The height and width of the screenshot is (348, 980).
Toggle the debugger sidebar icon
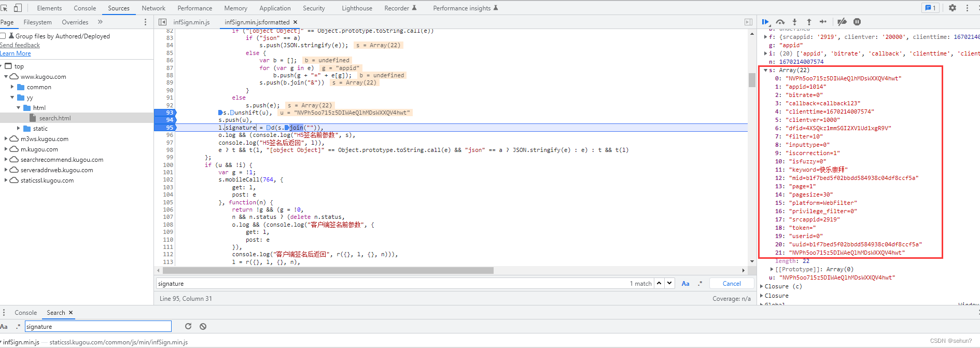click(748, 22)
